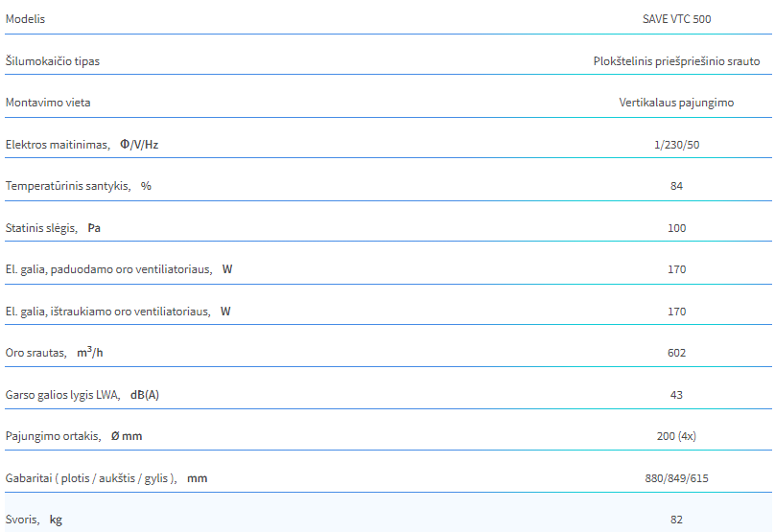Screen dimensions: 775x532
Task: Click the 'Statinis slėgis' label
Action: (41, 228)
